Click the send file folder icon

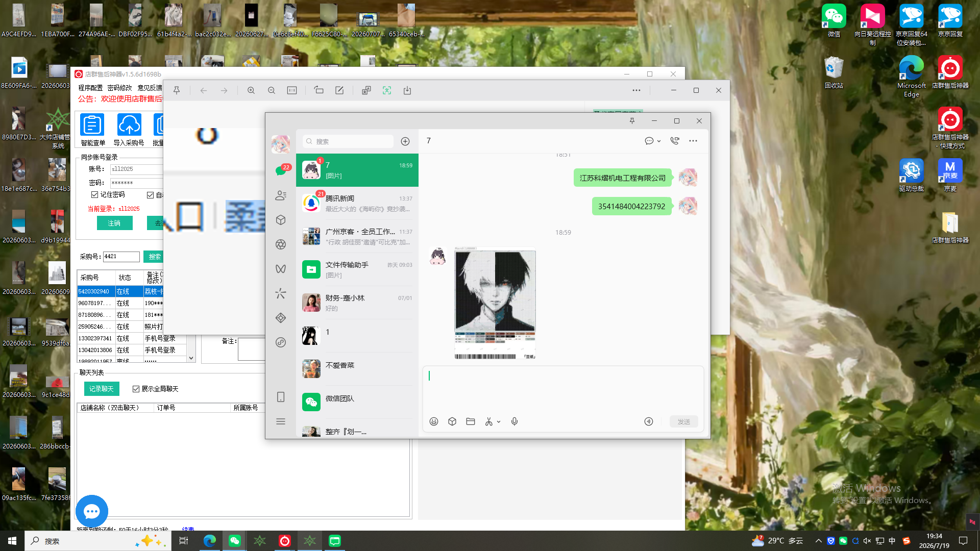coord(471,421)
